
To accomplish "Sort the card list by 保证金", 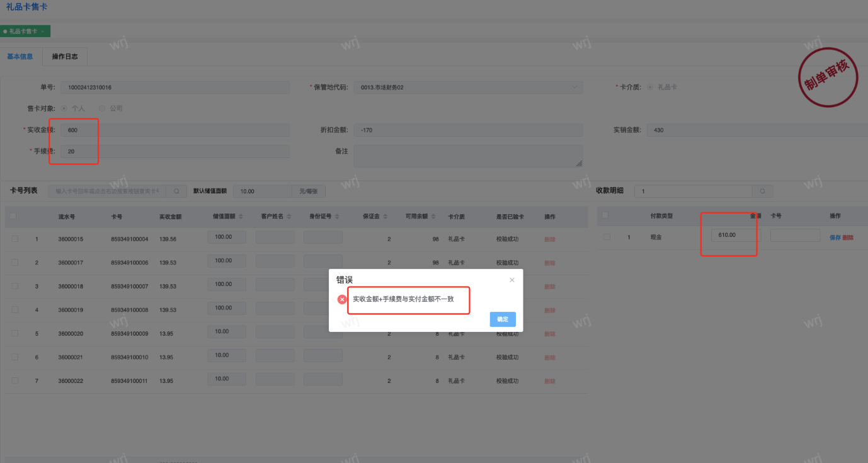I will point(385,217).
